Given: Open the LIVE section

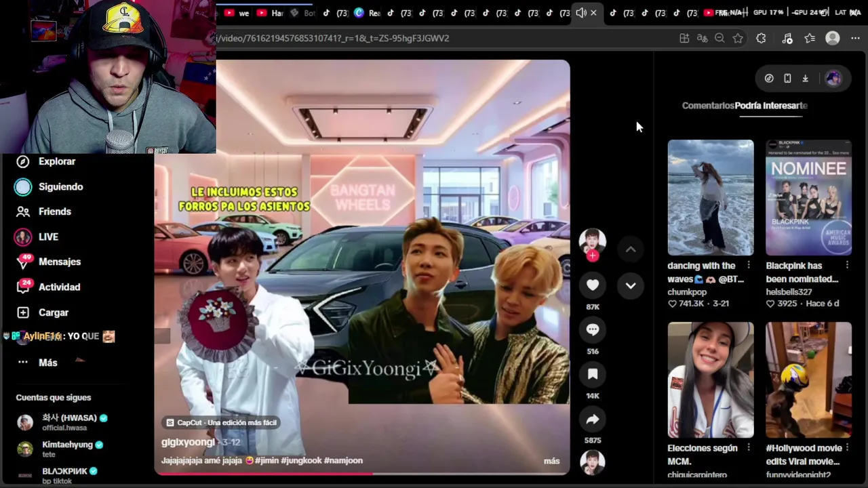Looking at the screenshot, I should [37, 237].
